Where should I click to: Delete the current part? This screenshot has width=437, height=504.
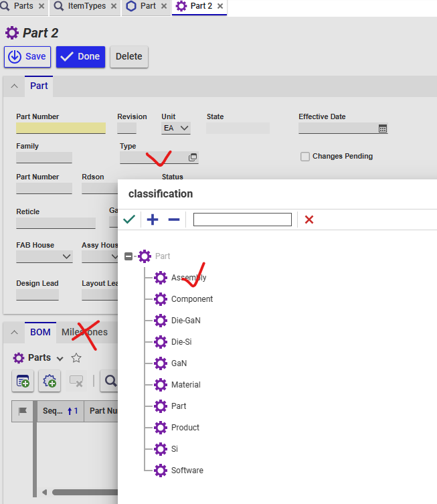129,57
